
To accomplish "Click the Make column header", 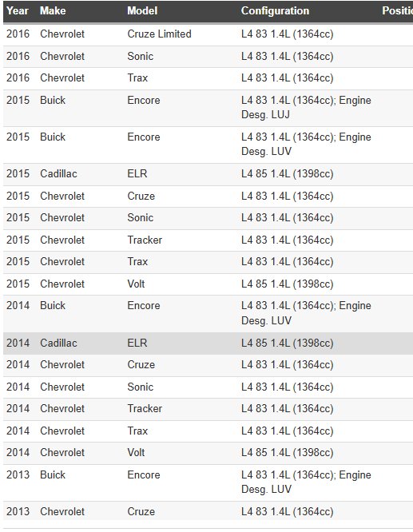I will 53,11.
